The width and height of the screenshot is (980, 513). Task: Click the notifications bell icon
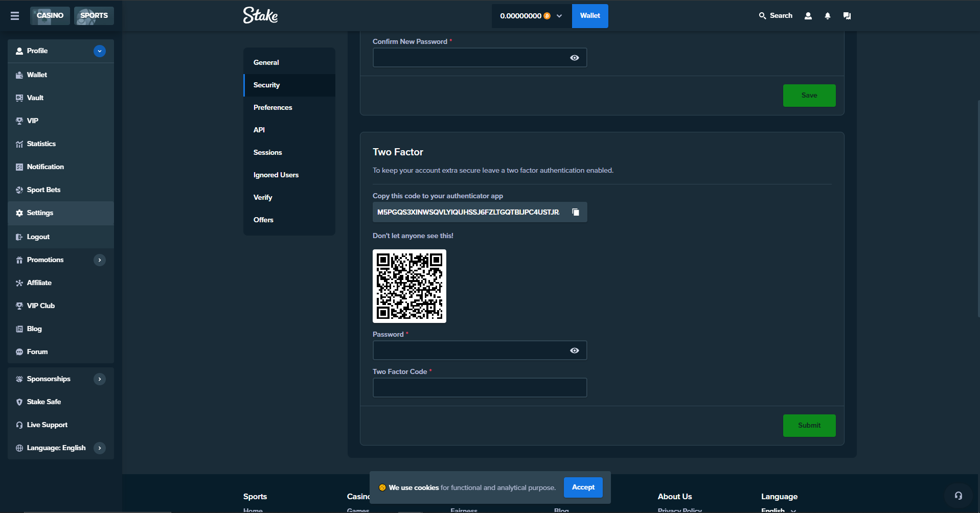click(827, 16)
